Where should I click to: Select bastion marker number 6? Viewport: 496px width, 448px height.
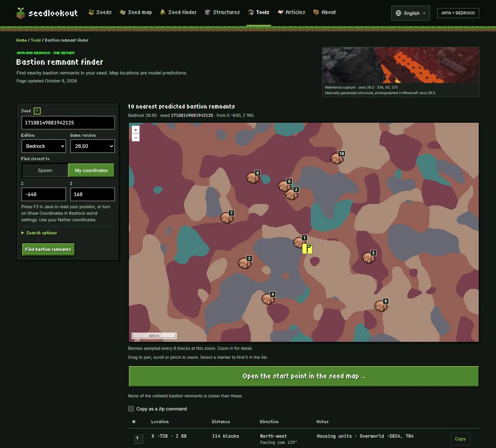pos(285,186)
